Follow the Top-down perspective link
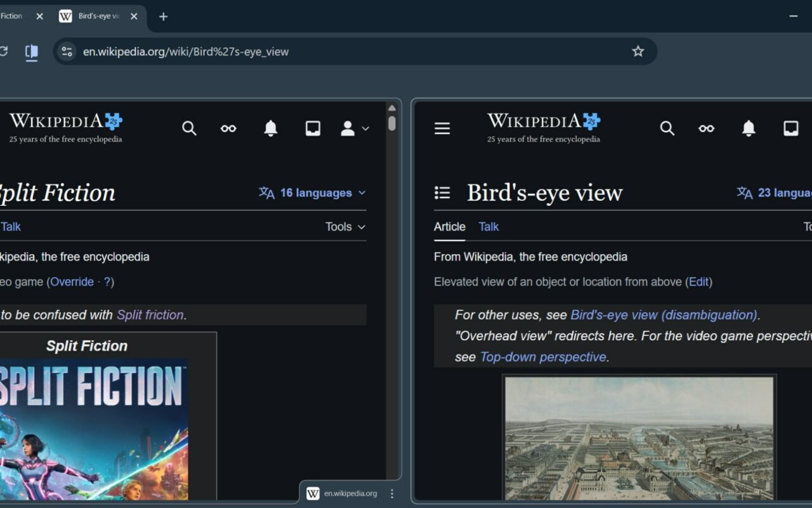The width and height of the screenshot is (812, 508). pyautogui.click(x=543, y=357)
